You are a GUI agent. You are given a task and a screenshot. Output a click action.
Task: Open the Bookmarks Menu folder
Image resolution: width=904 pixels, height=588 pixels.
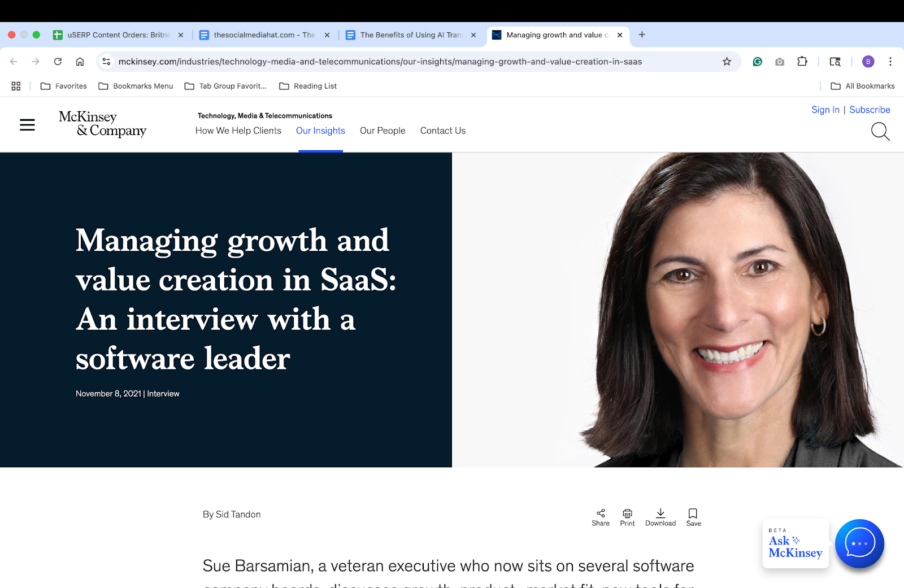tap(136, 86)
